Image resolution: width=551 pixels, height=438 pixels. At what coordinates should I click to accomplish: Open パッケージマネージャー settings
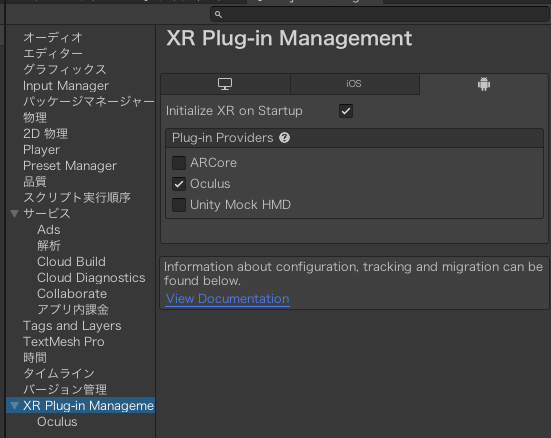(x=89, y=101)
